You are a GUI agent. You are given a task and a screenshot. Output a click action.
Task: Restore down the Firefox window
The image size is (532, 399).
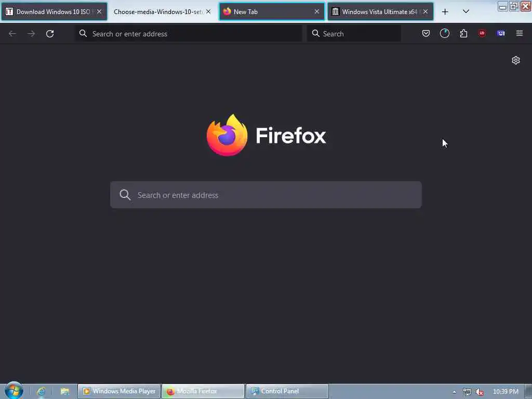click(x=514, y=6)
